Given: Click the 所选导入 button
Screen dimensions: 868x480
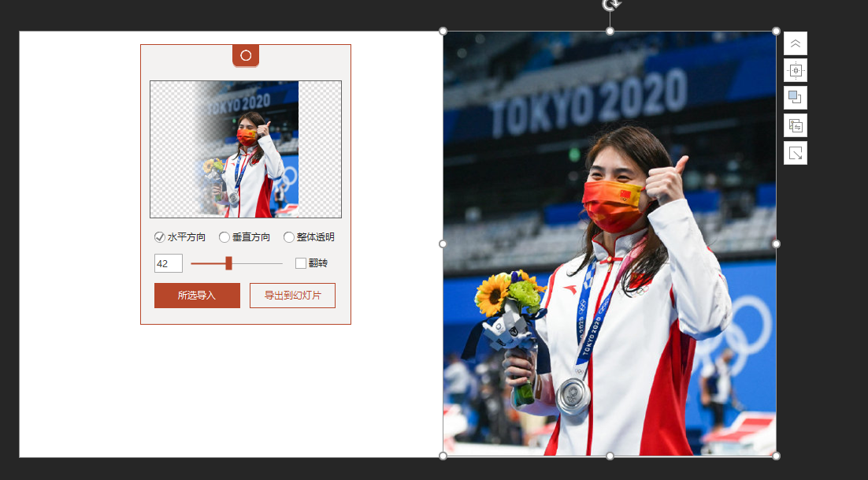Looking at the screenshot, I should pyautogui.click(x=197, y=296).
